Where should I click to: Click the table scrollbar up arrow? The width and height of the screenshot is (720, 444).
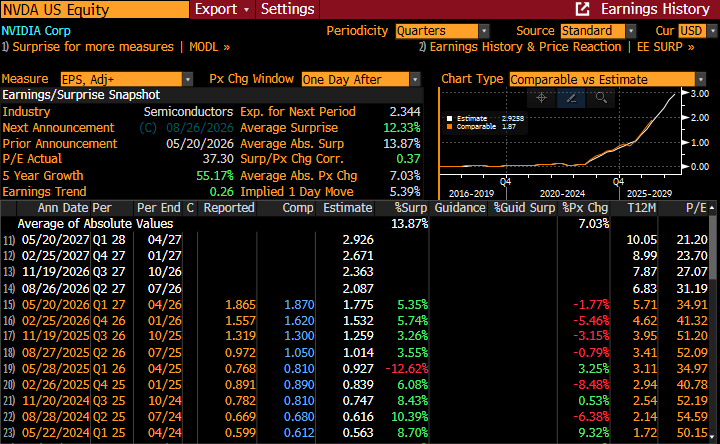click(x=712, y=208)
